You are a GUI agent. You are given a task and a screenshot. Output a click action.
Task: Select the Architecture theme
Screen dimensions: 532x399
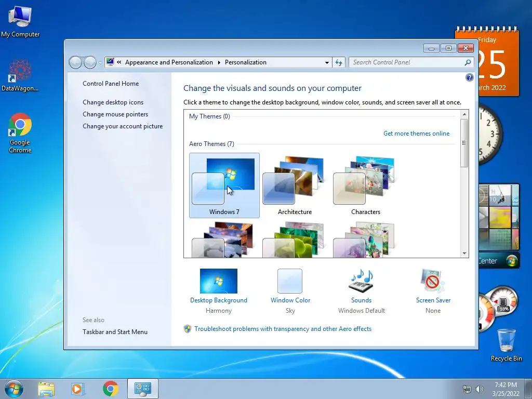295,185
